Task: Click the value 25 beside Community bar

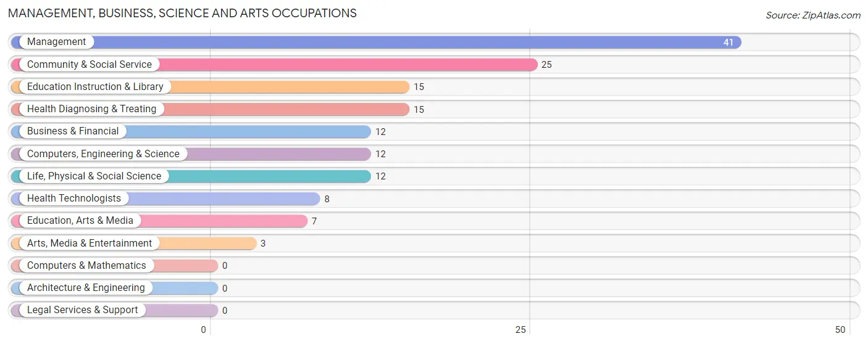Action: (546, 65)
